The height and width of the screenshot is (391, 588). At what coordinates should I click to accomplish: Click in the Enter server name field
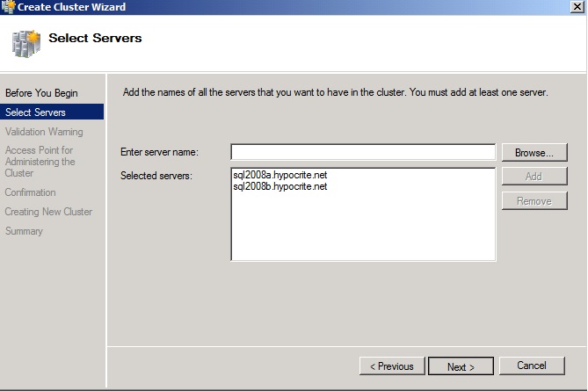363,152
